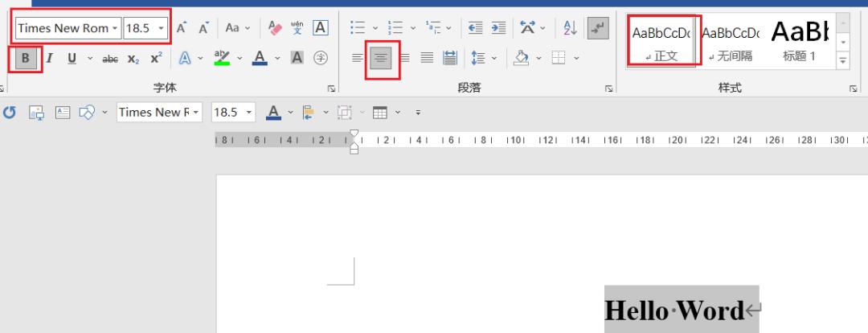
Task: Click Line Spacing icon
Action: 477,58
